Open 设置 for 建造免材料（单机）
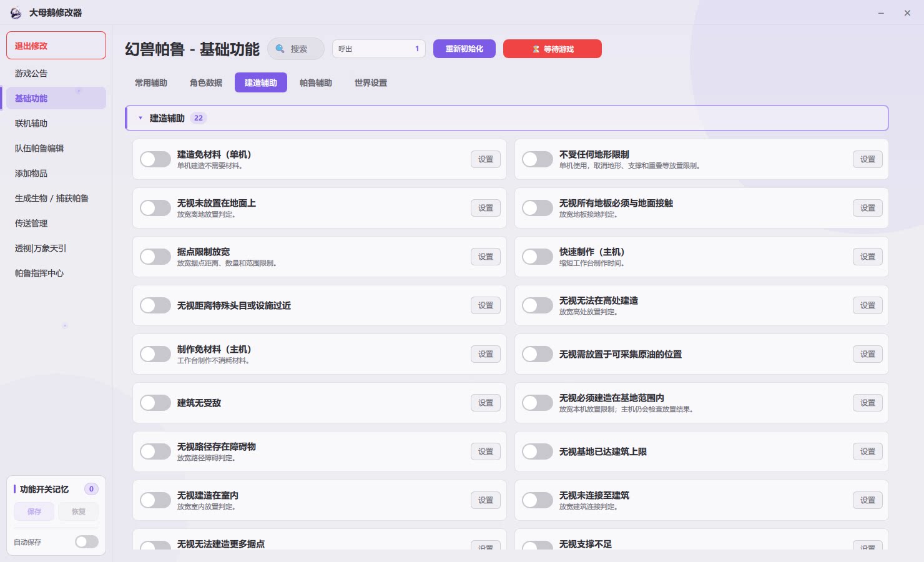Viewport: 924px width, 562px height. pos(486,159)
